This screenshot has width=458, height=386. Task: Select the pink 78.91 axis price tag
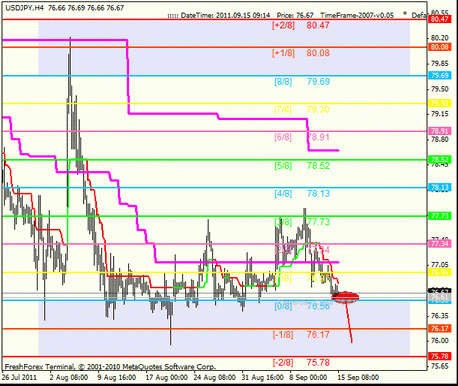[x=439, y=131]
